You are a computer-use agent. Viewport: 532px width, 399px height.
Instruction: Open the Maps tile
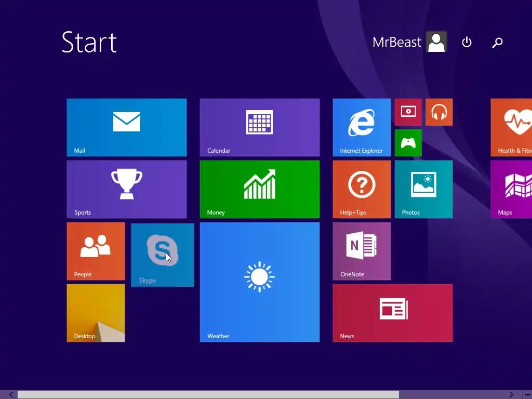pyautogui.click(x=511, y=189)
